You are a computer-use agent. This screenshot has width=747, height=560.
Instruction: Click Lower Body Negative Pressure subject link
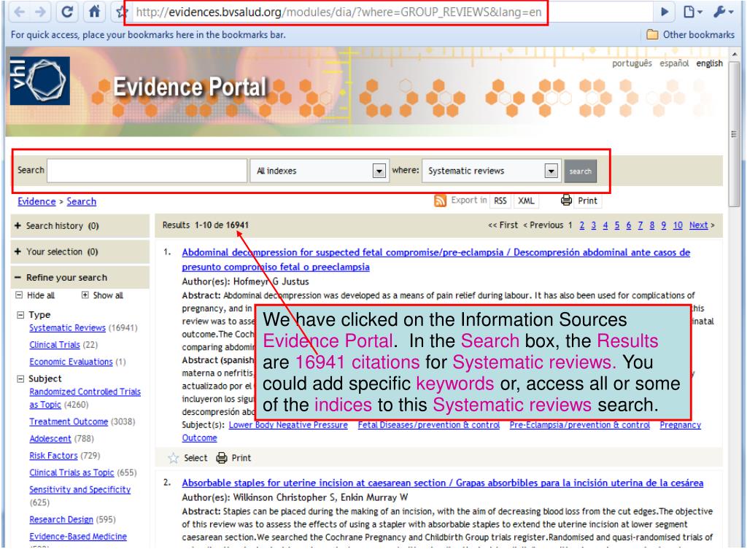(x=288, y=425)
